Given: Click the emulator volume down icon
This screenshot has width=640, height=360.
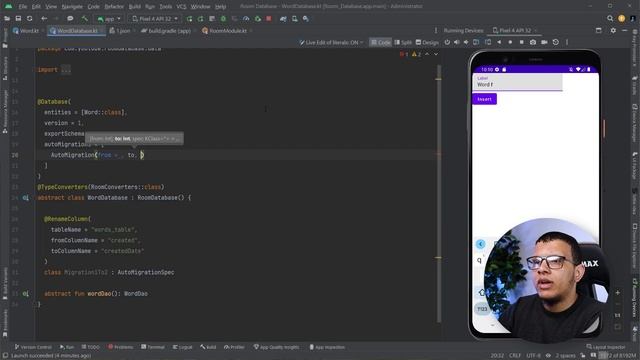Looking at the screenshot, I should pyautogui.click(x=466, y=42).
